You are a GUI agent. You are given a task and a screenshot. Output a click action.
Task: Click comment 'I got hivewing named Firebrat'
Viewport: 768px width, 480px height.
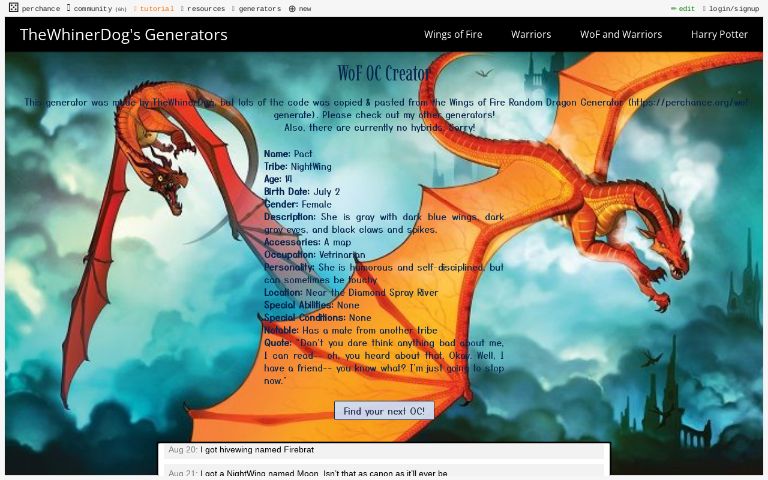point(257,450)
